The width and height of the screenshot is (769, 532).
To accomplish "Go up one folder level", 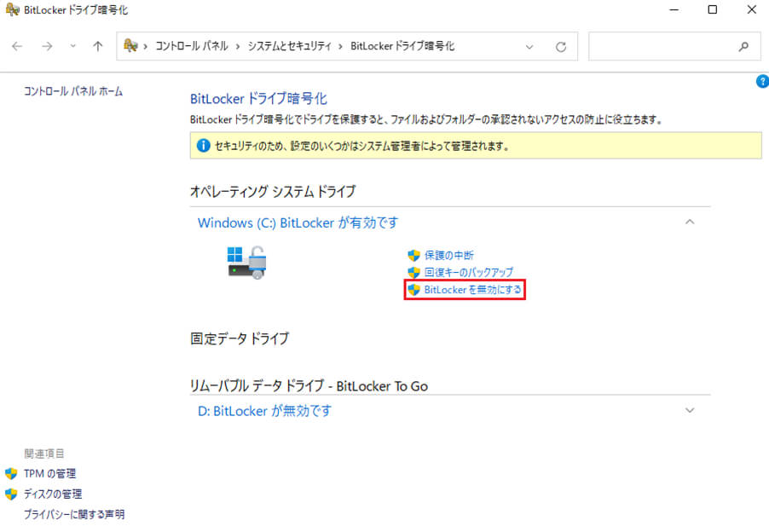I will (x=98, y=46).
